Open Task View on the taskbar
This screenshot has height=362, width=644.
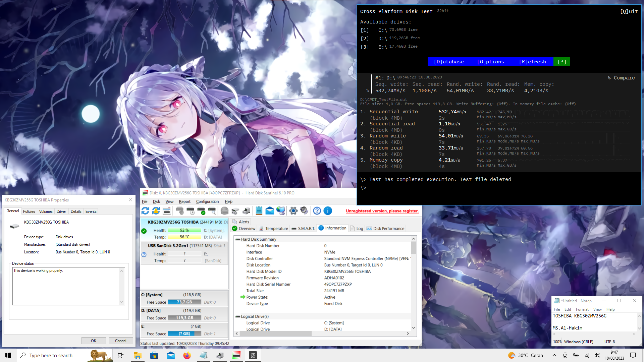(121, 355)
